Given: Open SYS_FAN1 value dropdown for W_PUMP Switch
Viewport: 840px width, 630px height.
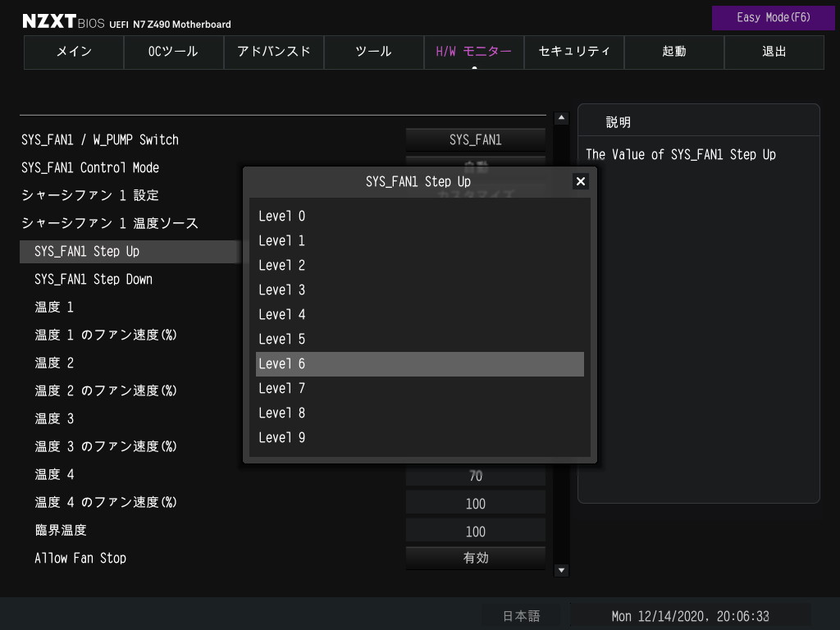Looking at the screenshot, I should click(475, 140).
